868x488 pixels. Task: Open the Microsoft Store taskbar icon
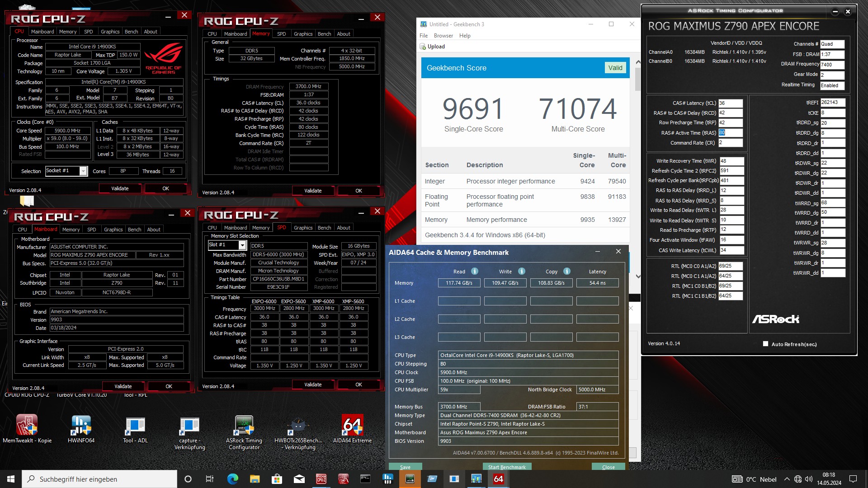(277, 479)
